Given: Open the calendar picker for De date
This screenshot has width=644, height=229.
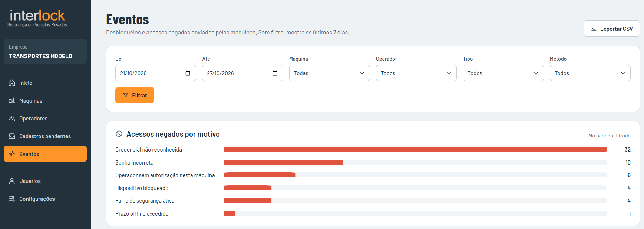Looking at the screenshot, I should coord(188,73).
